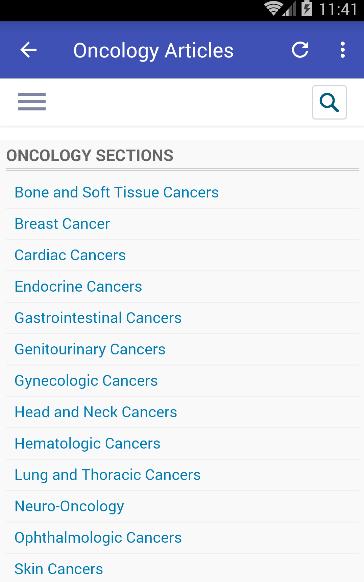Viewport: 364px width, 582px height.
Task: Open Ophthalmologic Cancers articles
Action: pos(98,537)
